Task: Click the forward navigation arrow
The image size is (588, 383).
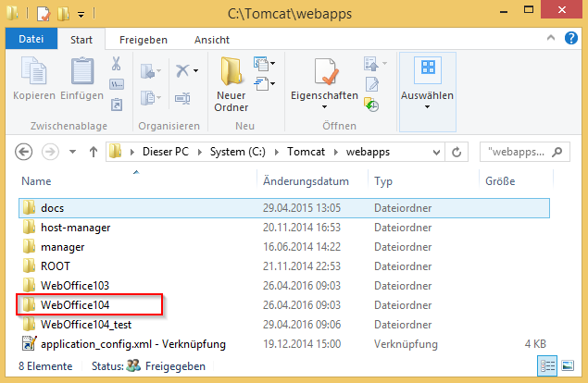Action: (x=50, y=152)
